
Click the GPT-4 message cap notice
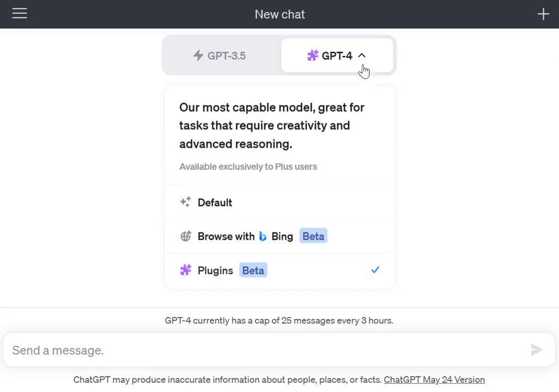click(x=279, y=320)
